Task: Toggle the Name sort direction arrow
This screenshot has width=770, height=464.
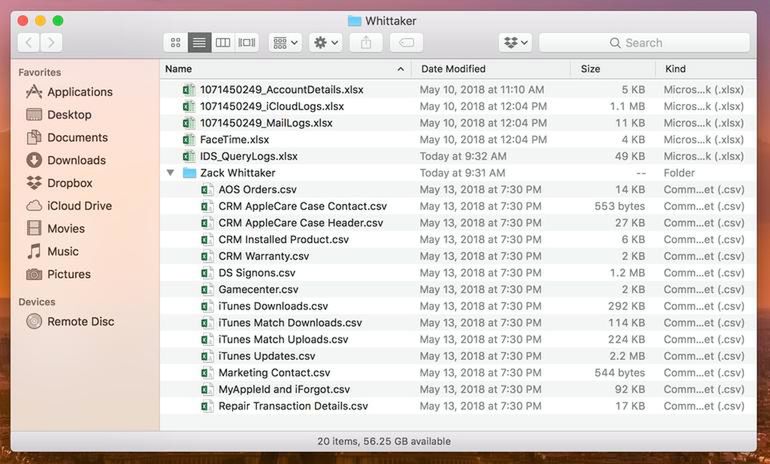Action: 401,69
